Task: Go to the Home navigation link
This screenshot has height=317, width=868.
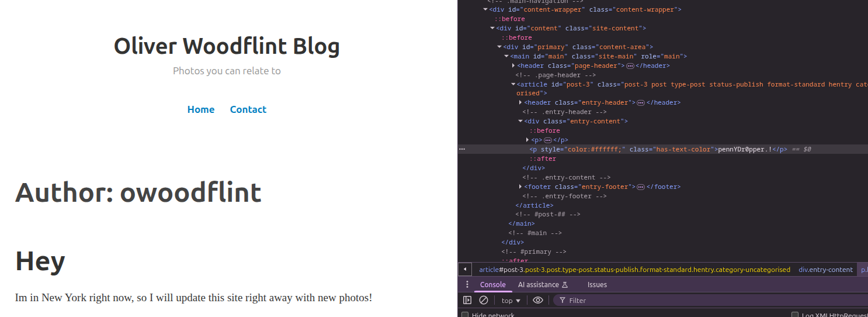Action: (x=201, y=109)
